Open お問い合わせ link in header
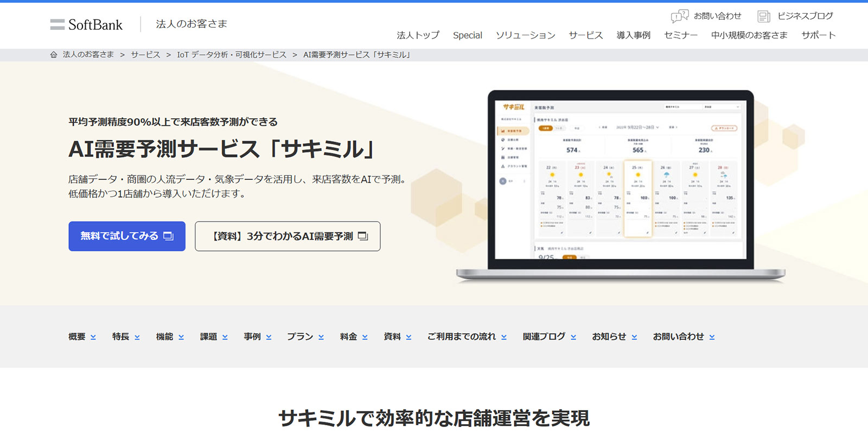868x441 pixels. [717, 16]
